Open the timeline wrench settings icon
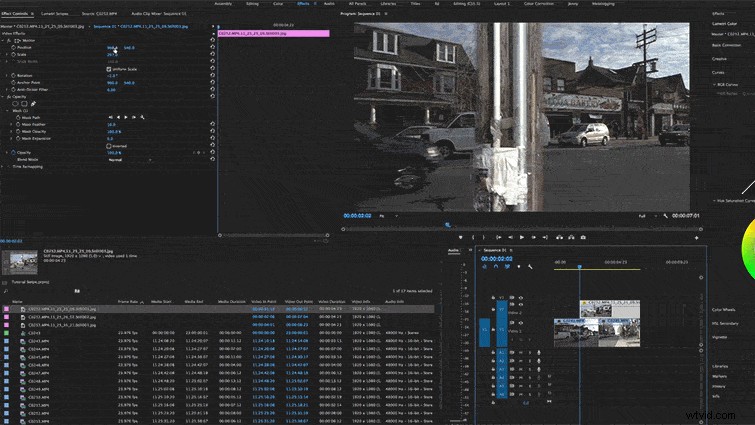The height and width of the screenshot is (425, 755). pyautogui.click(x=530, y=266)
